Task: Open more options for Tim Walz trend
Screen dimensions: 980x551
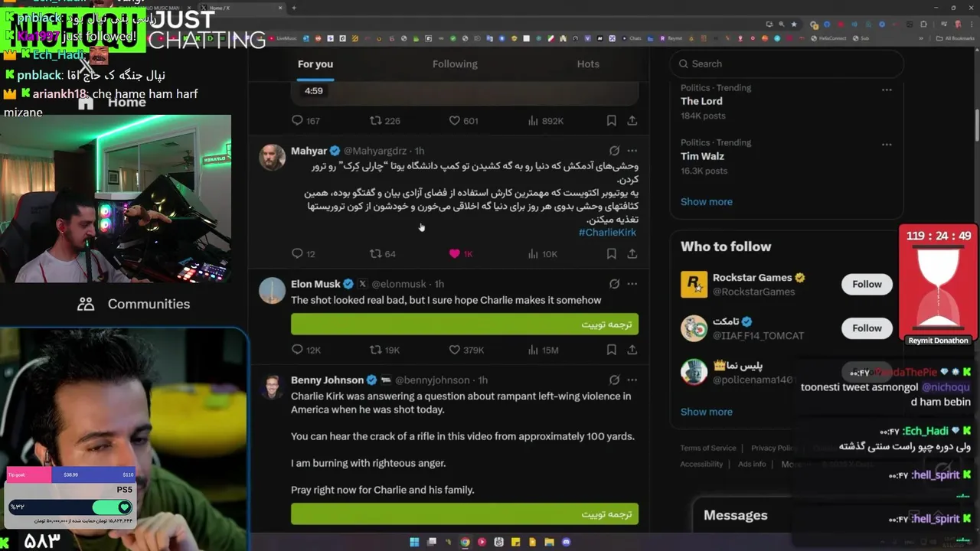Action: [x=887, y=145]
